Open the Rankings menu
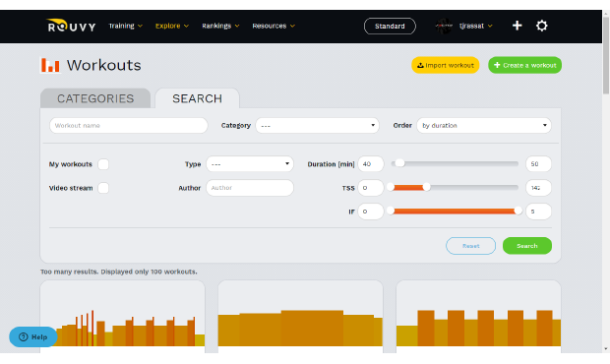This screenshot has width=610, height=364. click(x=220, y=26)
